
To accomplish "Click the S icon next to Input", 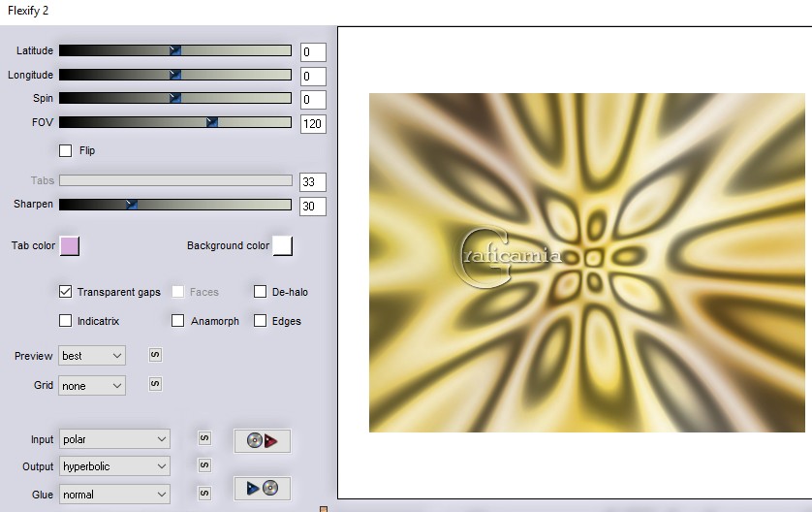I will (x=204, y=438).
